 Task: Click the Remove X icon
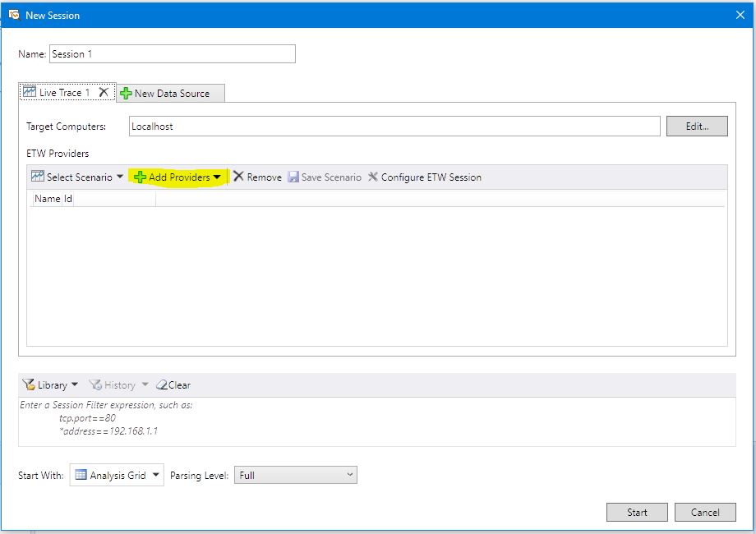pyautogui.click(x=238, y=177)
